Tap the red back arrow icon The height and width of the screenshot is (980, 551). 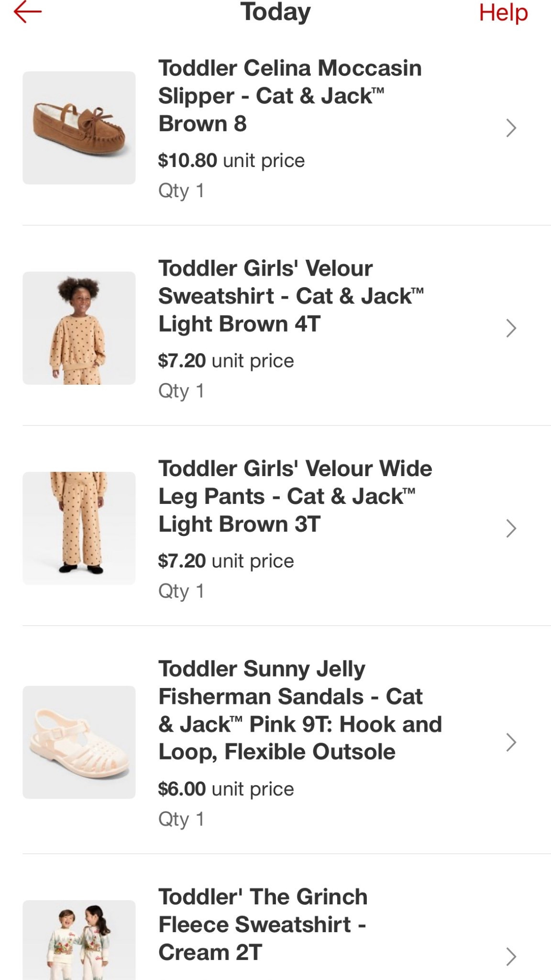[x=28, y=12]
